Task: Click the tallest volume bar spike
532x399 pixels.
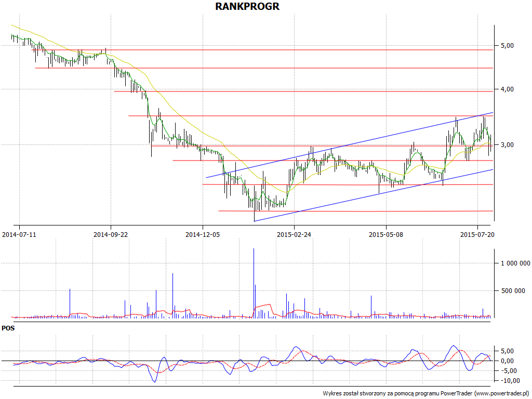Action: coord(254,283)
